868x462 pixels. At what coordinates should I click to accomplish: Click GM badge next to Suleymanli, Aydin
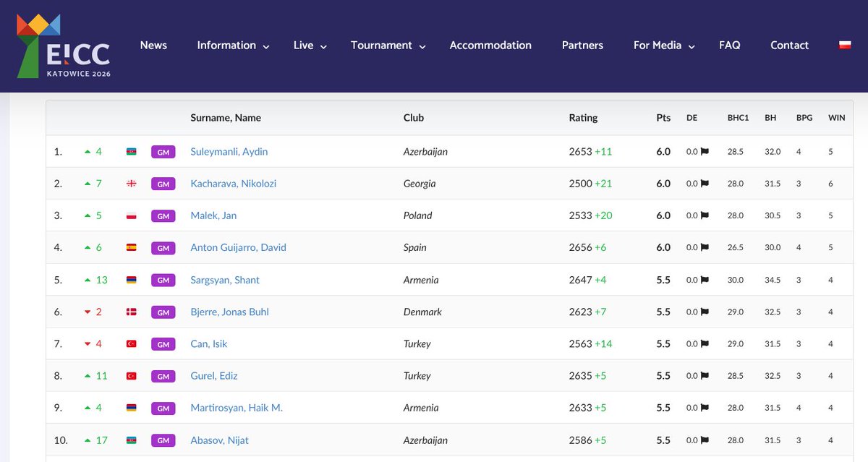tap(163, 152)
